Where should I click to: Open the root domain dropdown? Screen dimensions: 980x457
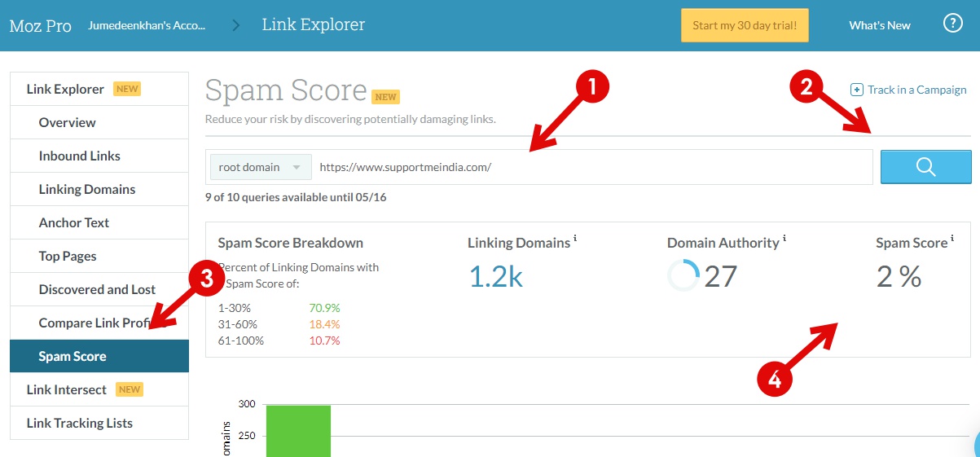coord(261,167)
